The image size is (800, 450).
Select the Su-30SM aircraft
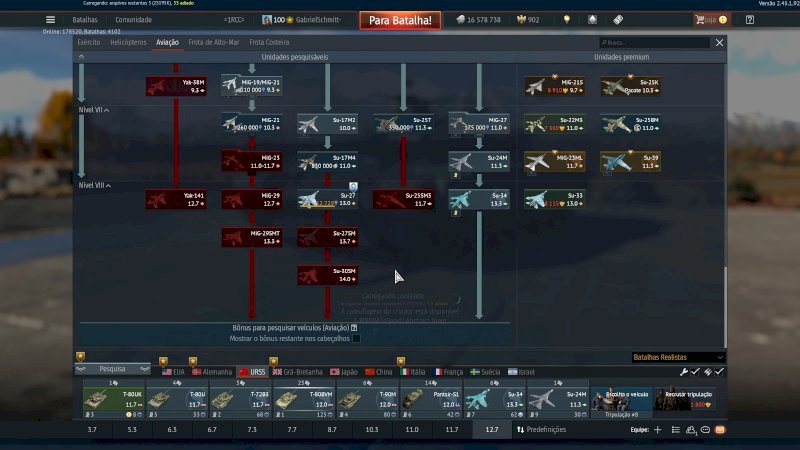pyautogui.click(x=327, y=274)
